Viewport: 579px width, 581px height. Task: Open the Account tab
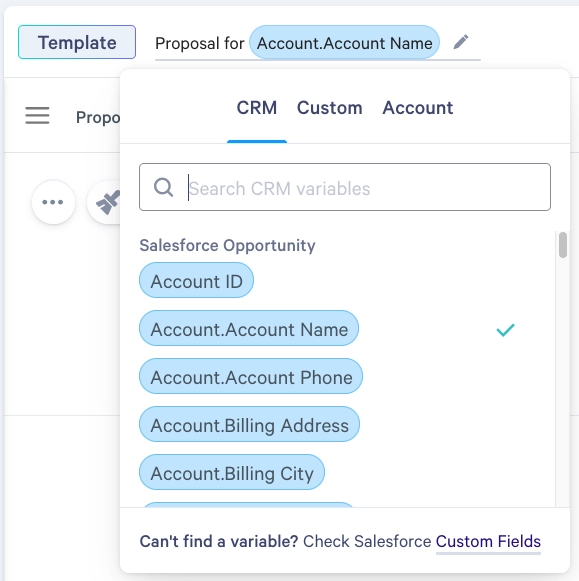tap(417, 108)
